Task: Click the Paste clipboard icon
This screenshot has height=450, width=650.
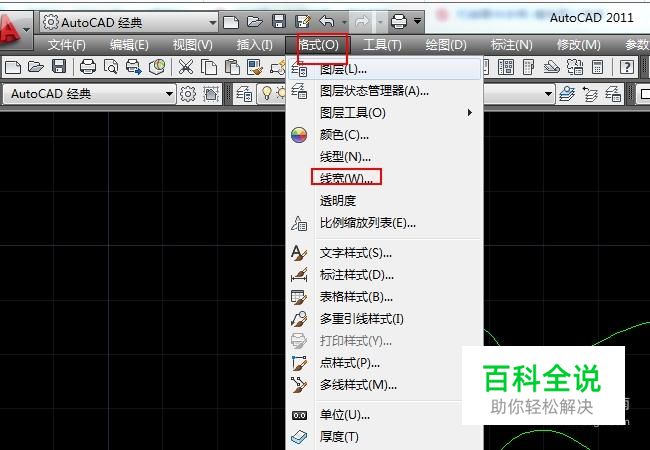Action: tap(232, 67)
